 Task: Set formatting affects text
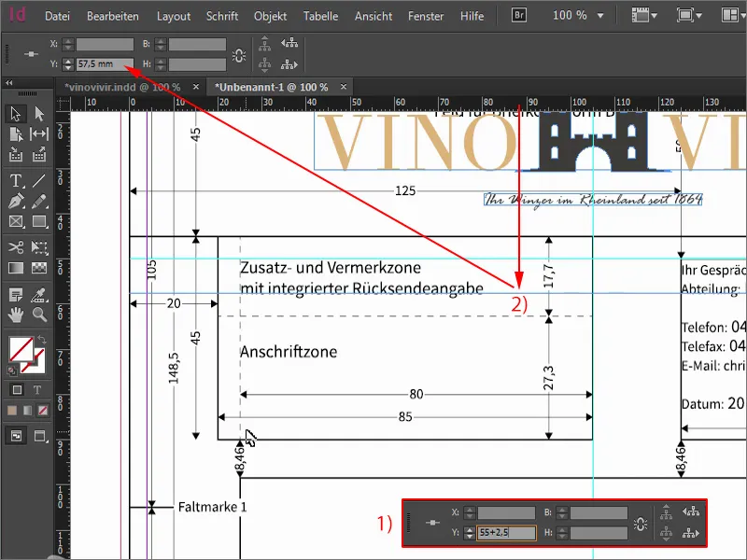[37, 390]
